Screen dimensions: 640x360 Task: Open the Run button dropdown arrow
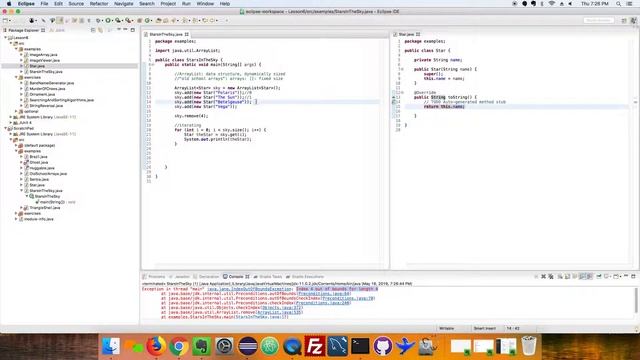point(113,20)
